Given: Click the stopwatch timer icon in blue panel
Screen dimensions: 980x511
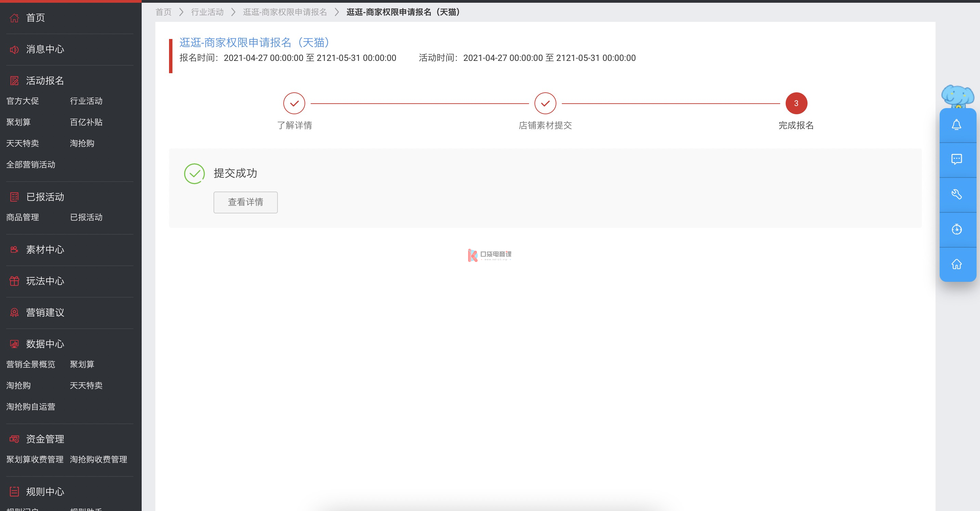Looking at the screenshot, I should tap(956, 229).
